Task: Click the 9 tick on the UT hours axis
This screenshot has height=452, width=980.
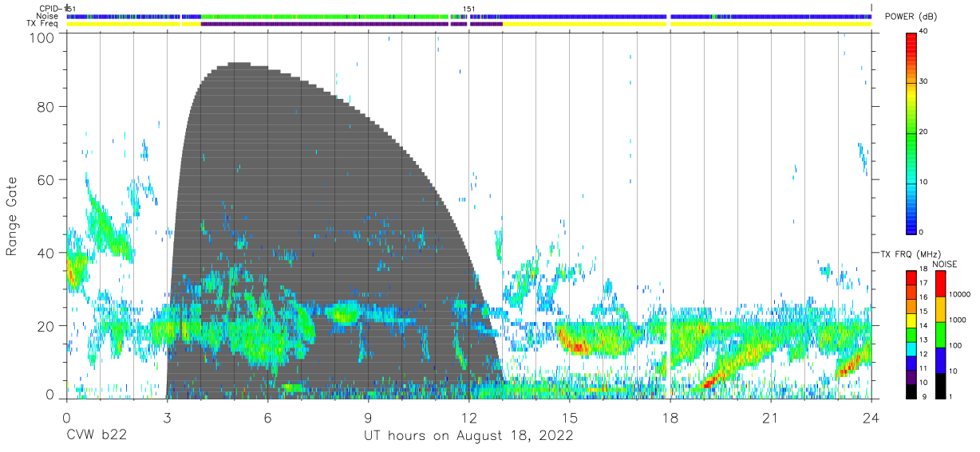Action: tap(368, 418)
